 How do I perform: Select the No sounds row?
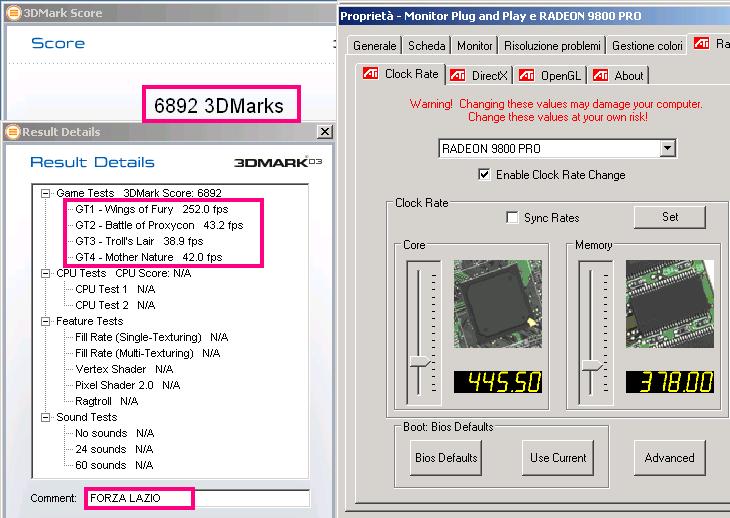(115, 433)
